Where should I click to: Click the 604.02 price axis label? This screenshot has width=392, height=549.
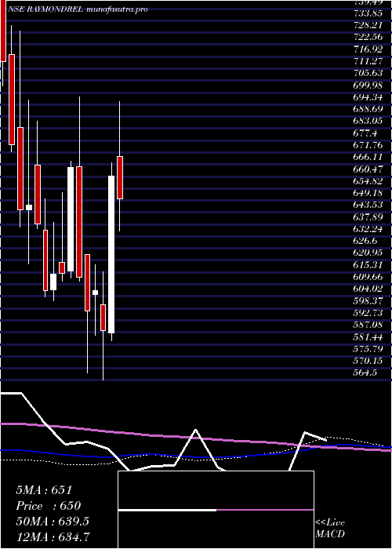368,289
